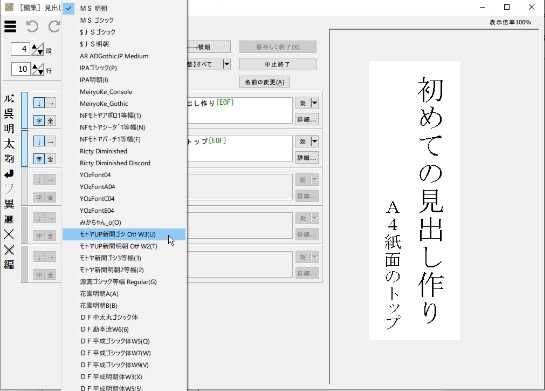Image resolution: width=545 pixels, height=391 pixels.
Task: Choose MeiryoKe_Gothic font
Action: point(124,104)
